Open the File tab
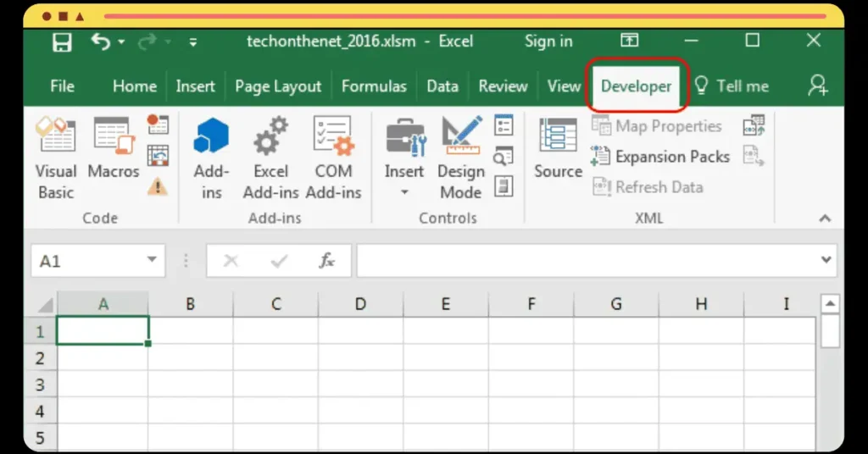 pos(62,86)
